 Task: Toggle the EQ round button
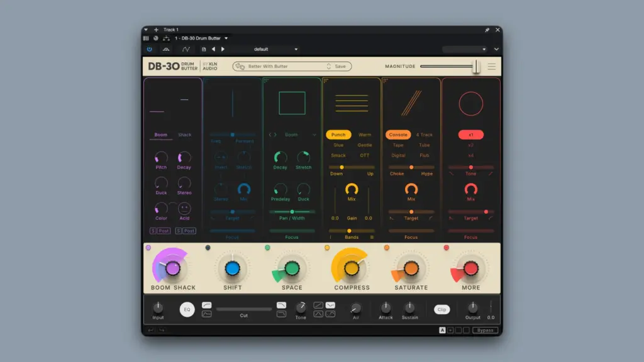[187, 309]
